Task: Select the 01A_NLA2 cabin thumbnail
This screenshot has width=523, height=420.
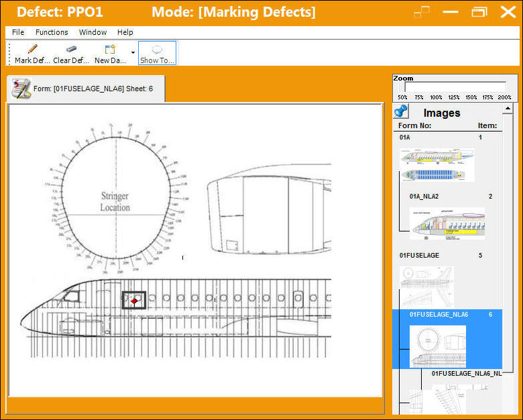Action: point(447,223)
